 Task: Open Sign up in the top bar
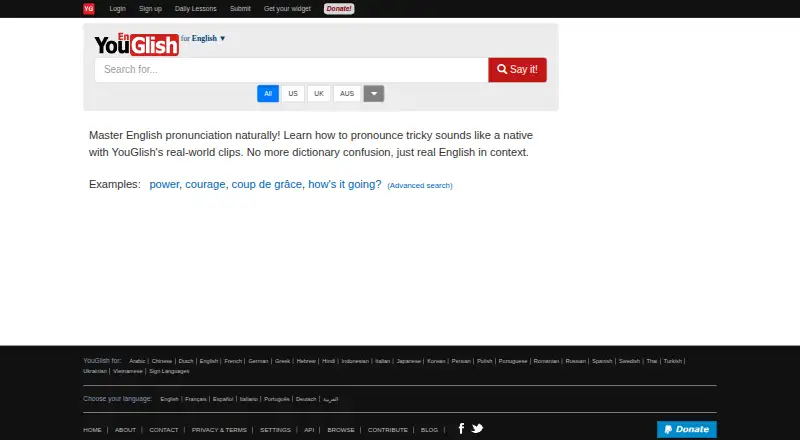(x=150, y=9)
